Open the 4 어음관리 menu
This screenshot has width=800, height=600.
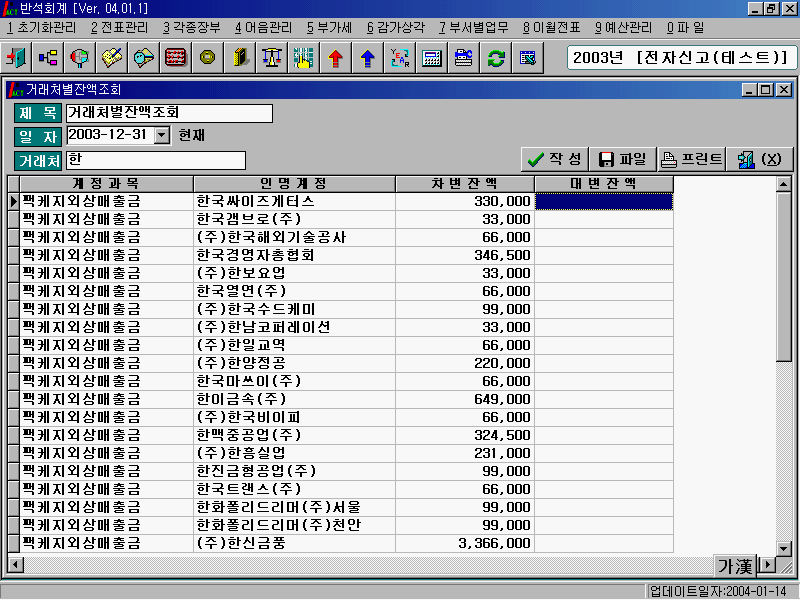pyautogui.click(x=264, y=28)
